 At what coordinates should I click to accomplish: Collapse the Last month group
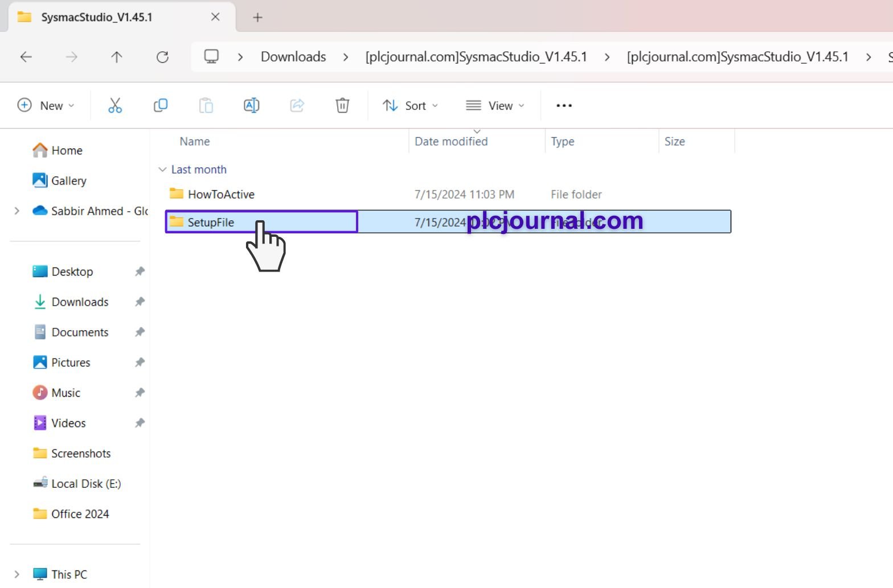[x=162, y=170]
